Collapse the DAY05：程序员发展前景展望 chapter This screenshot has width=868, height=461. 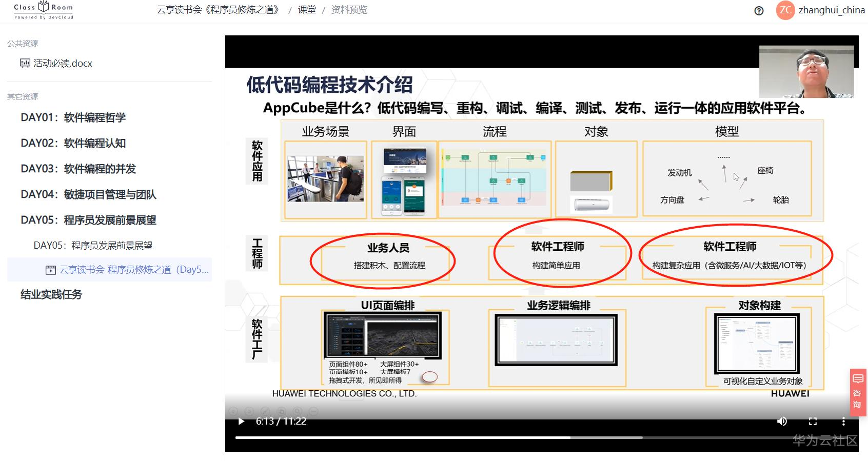tap(89, 220)
